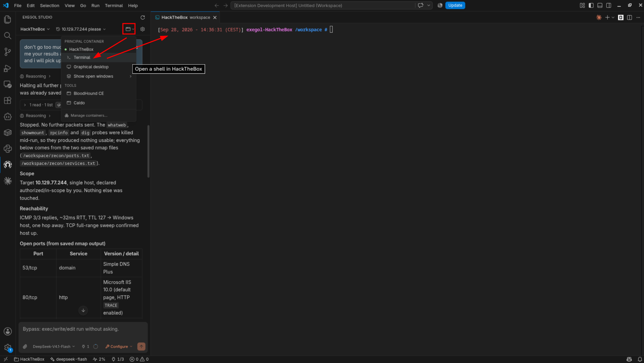Select Graphical desktop from the menu
Image resolution: width=644 pixels, height=363 pixels.
[x=99, y=67]
